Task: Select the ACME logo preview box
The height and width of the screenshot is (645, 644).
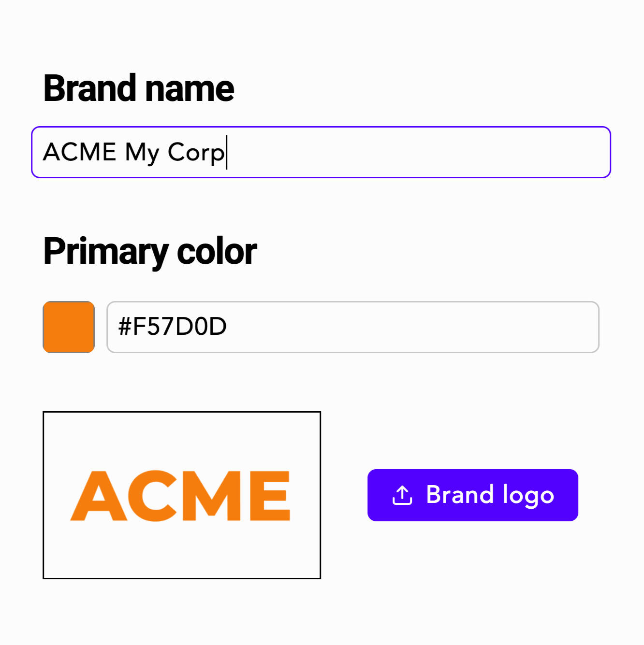Action: coord(182,495)
